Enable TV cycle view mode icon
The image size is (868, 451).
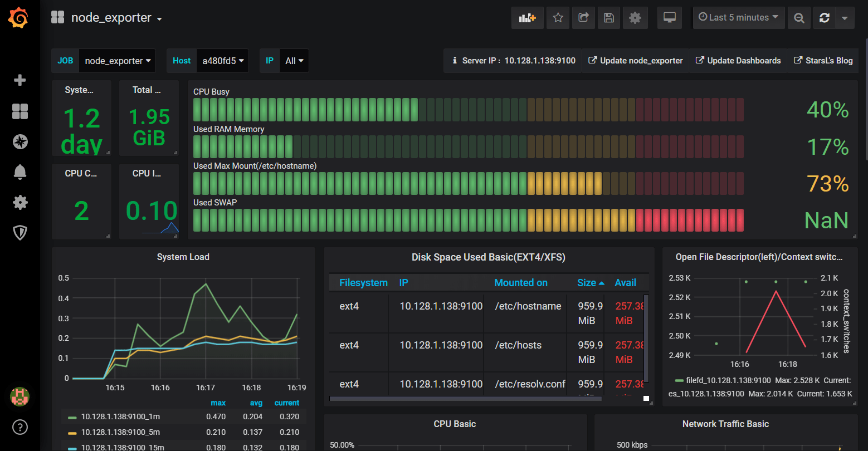tap(669, 17)
